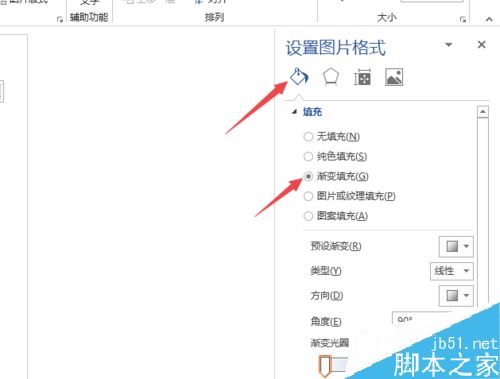Click the 排列 ribbon group label

[x=214, y=17]
